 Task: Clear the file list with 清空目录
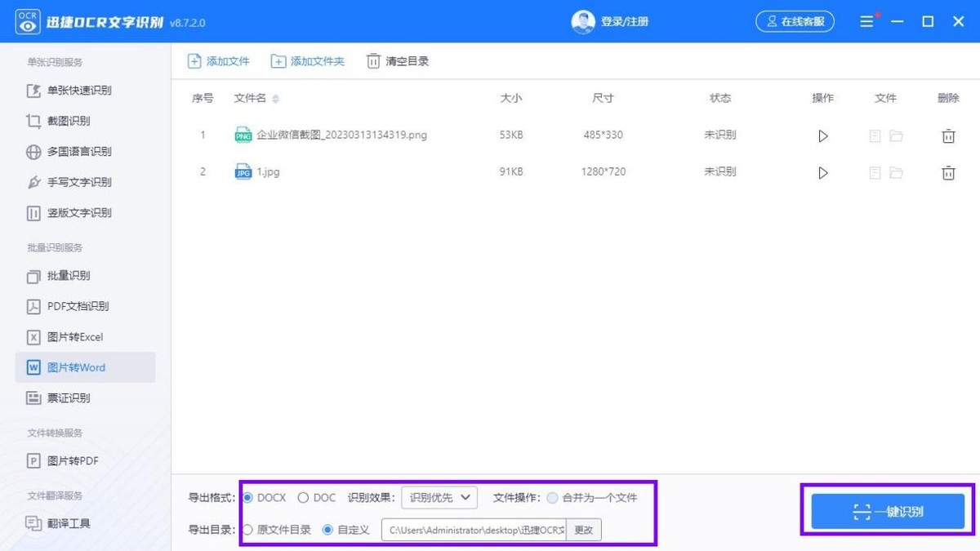click(397, 60)
